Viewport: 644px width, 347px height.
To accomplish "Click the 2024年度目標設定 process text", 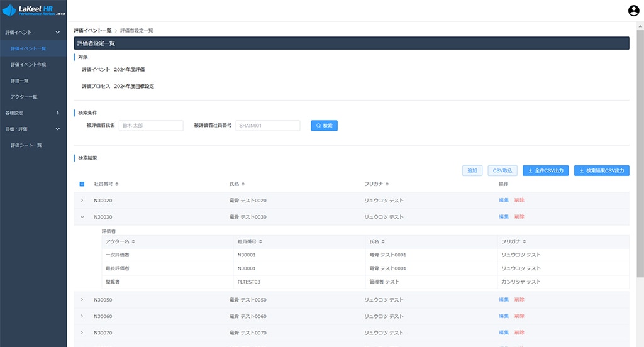I will click(x=134, y=86).
